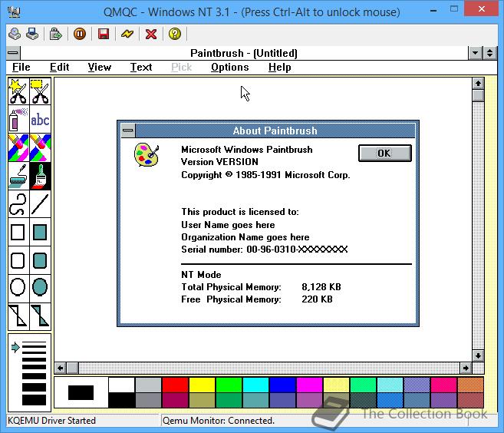Open the Edit menu

60,68
